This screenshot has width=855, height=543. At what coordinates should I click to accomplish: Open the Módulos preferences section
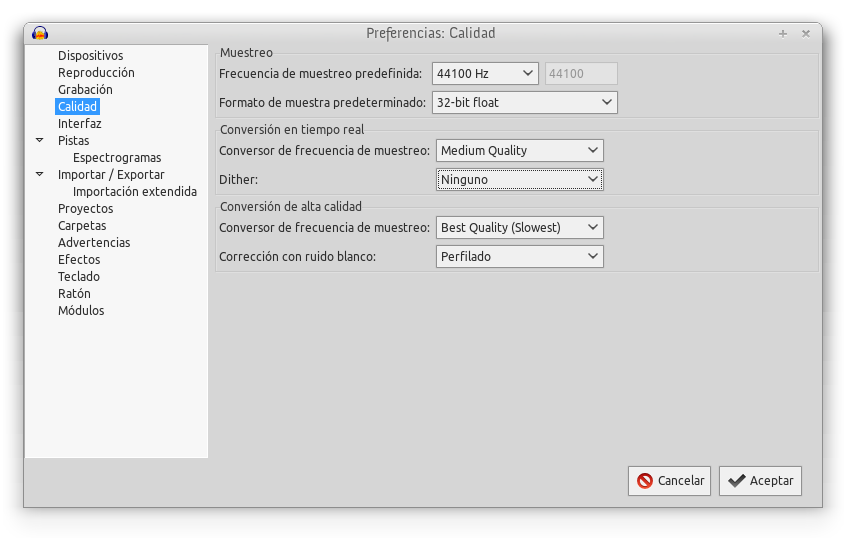coord(81,311)
